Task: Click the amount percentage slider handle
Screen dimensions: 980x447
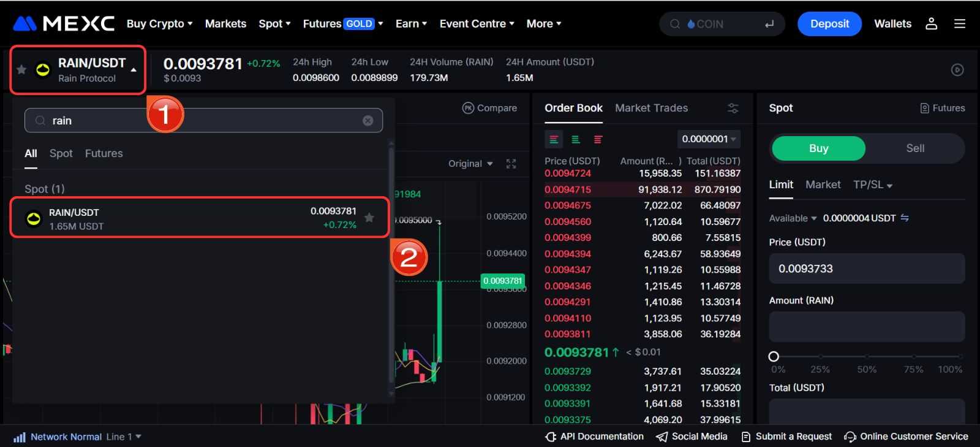Action: click(x=774, y=356)
